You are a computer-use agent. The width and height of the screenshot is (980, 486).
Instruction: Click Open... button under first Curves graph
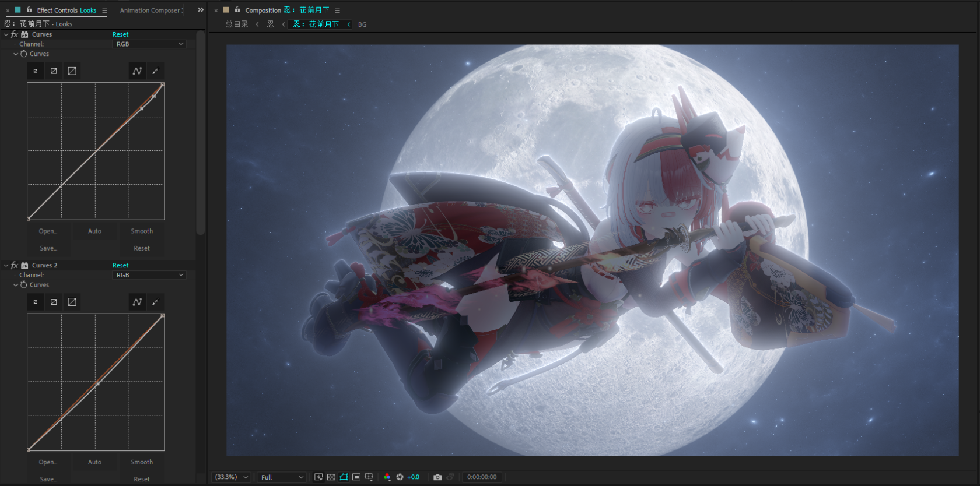pos(48,231)
